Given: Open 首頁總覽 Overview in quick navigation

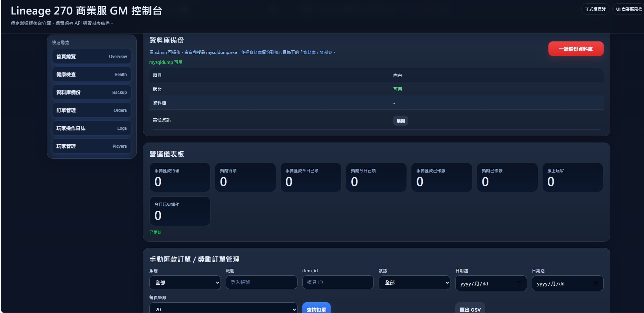Looking at the screenshot, I should click(x=91, y=56).
